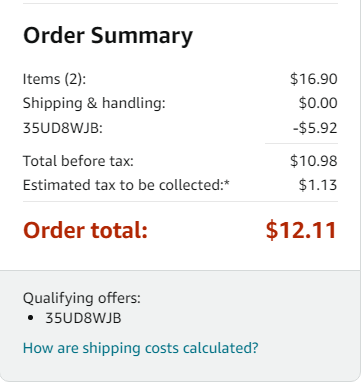Viewport: 362px width, 382px height.
Task: Click the Items (2) label
Action: [x=54, y=79]
